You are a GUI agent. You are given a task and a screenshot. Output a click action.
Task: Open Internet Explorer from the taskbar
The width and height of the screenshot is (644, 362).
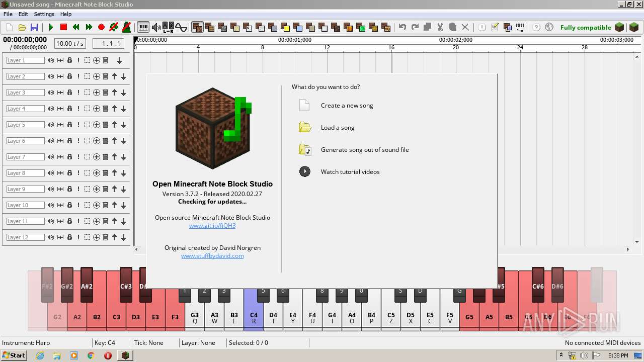(40, 355)
